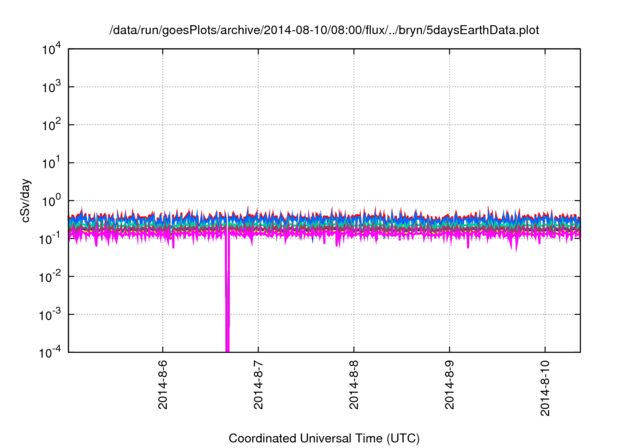
Task: Click the 2014-8-6 date tick label
Action: (x=162, y=384)
